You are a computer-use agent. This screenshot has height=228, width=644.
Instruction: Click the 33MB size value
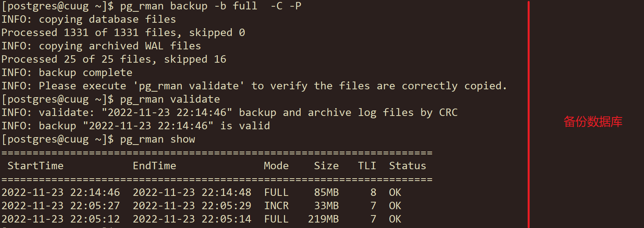click(326, 206)
